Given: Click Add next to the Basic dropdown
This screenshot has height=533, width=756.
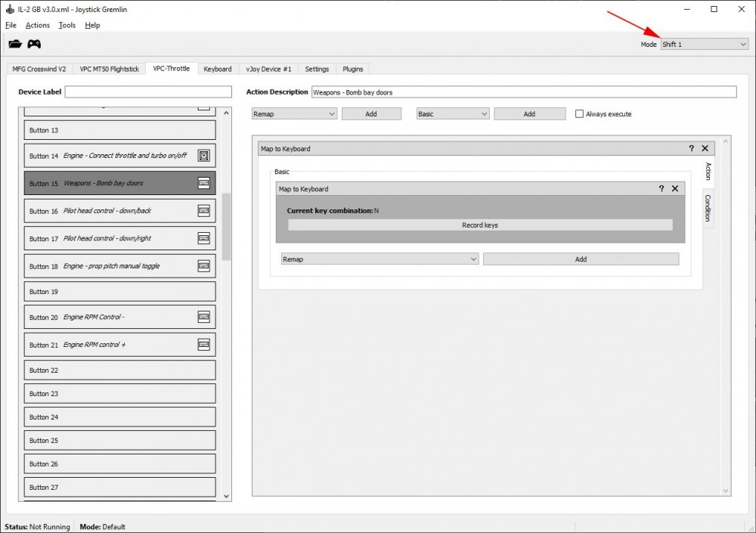Looking at the screenshot, I should [529, 114].
